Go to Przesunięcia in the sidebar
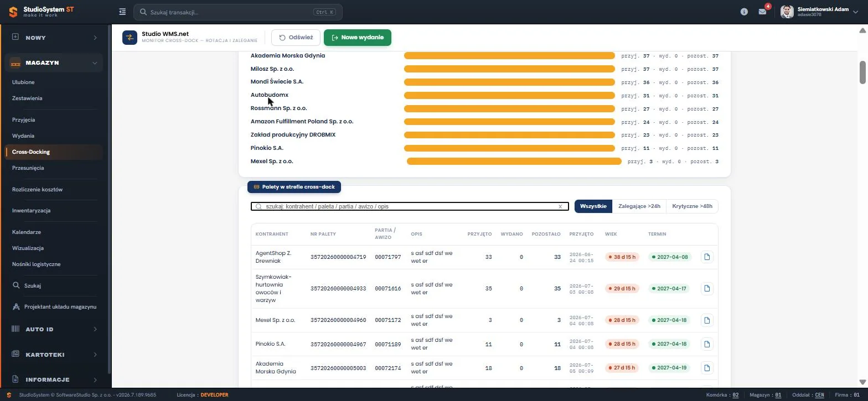Image resolution: width=868 pixels, height=401 pixels. tap(28, 168)
